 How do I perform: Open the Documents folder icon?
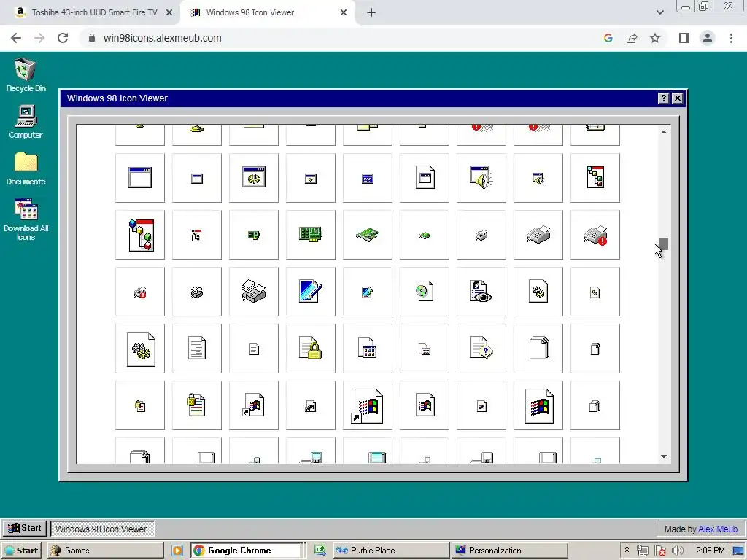point(26,168)
